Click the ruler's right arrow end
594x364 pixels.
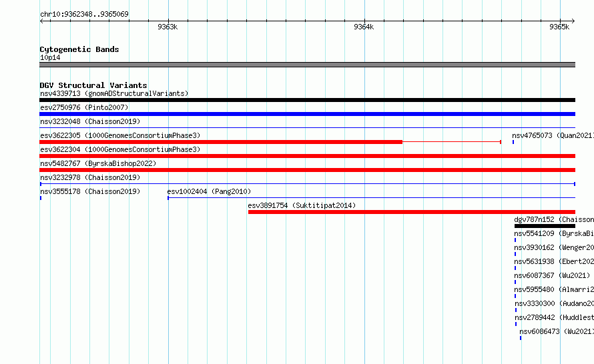click(573, 21)
